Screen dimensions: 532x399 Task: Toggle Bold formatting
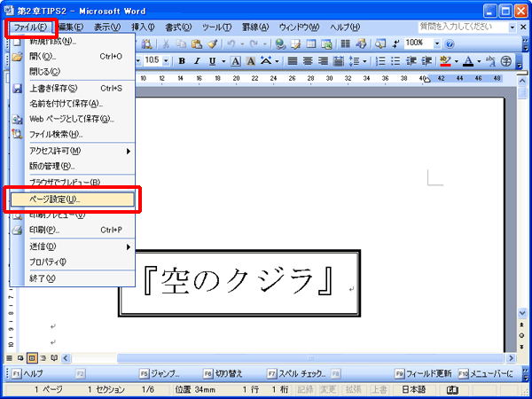(182, 61)
